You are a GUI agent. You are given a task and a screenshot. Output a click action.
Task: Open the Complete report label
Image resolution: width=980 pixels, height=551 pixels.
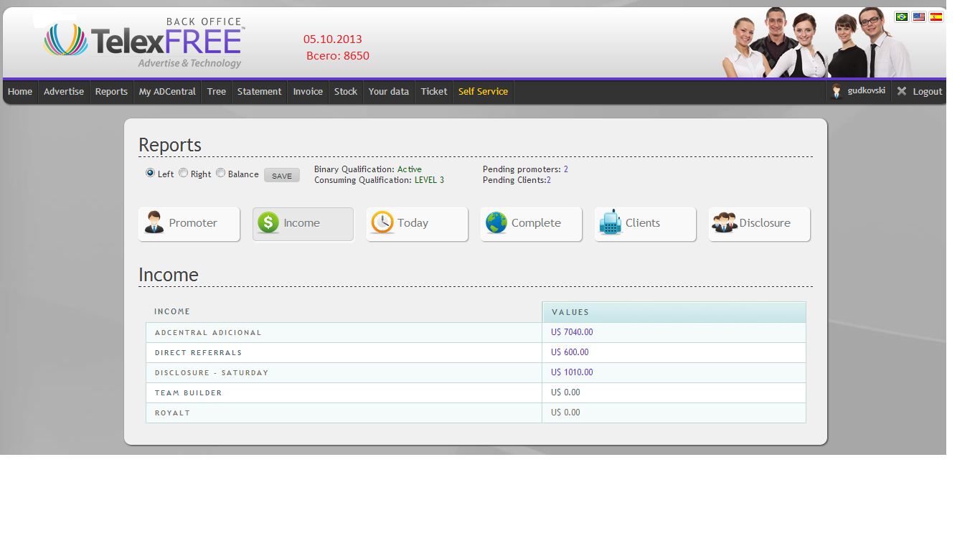click(536, 223)
